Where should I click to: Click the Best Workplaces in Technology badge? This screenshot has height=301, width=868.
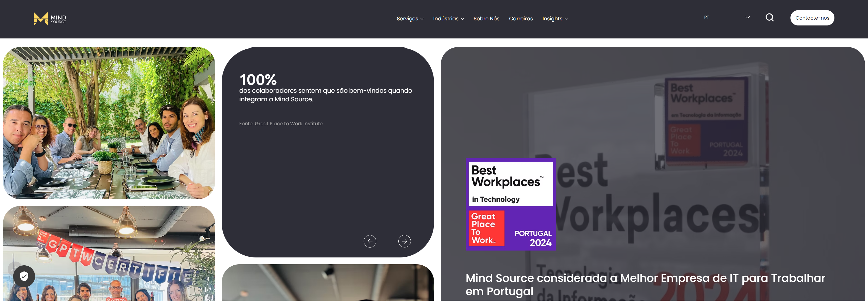tap(510, 204)
